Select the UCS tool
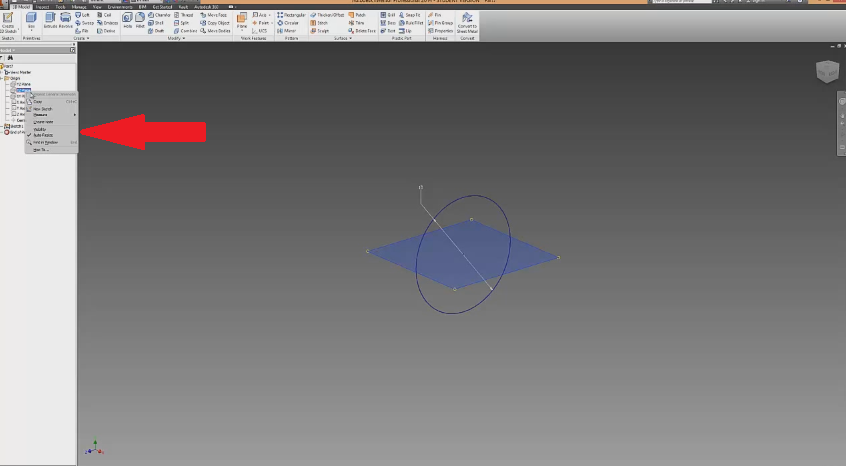The image size is (846, 466). tap(260, 31)
